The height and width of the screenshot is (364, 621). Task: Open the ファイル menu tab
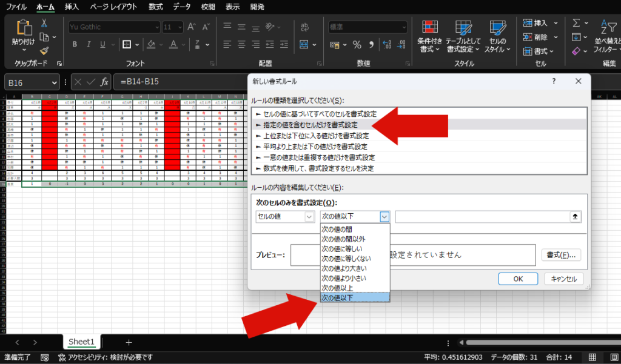tap(16, 7)
